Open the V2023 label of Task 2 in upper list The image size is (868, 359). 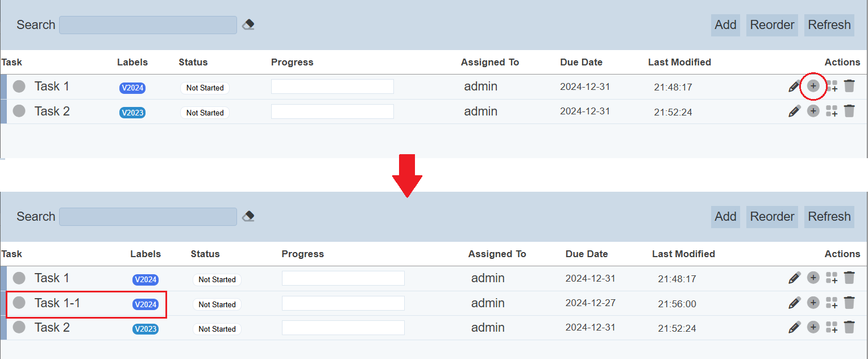click(x=132, y=113)
